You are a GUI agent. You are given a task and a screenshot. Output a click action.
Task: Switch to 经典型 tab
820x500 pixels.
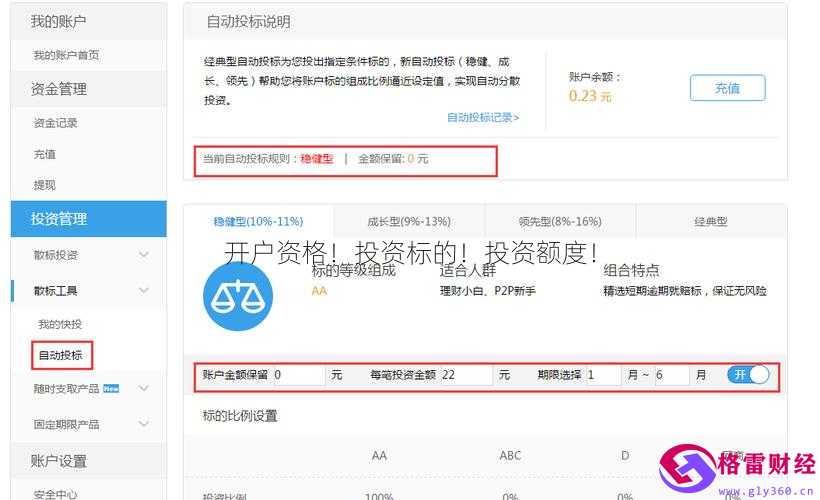[x=711, y=221]
